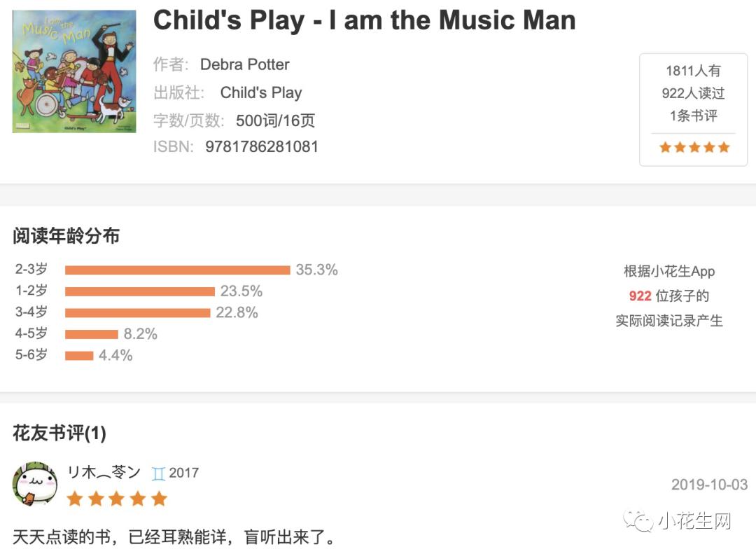The image size is (756, 554).
Task: Open author Debra Potter's page
Action: pyautogui.click(x=245, y=64)
